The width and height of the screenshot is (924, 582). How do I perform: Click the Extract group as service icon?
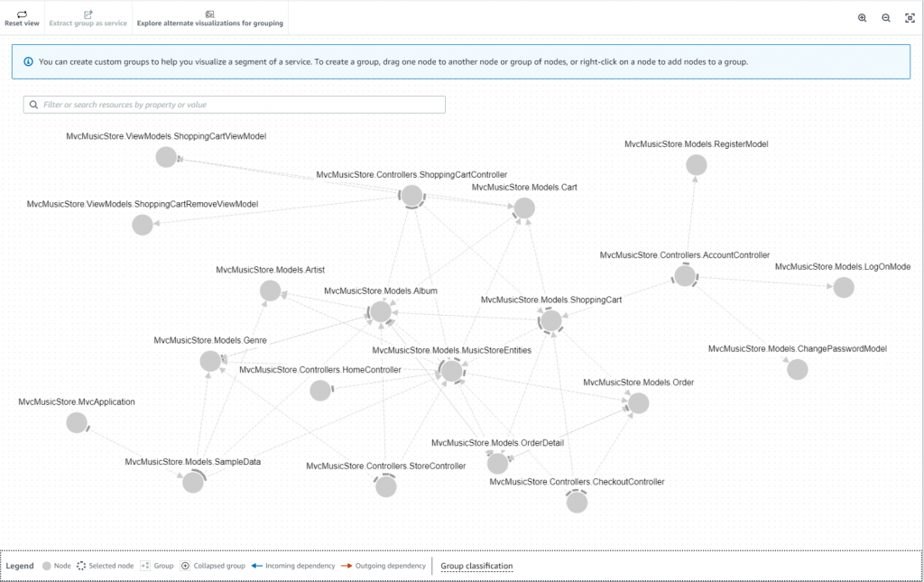pyautogui.click(x=87, y=14)
